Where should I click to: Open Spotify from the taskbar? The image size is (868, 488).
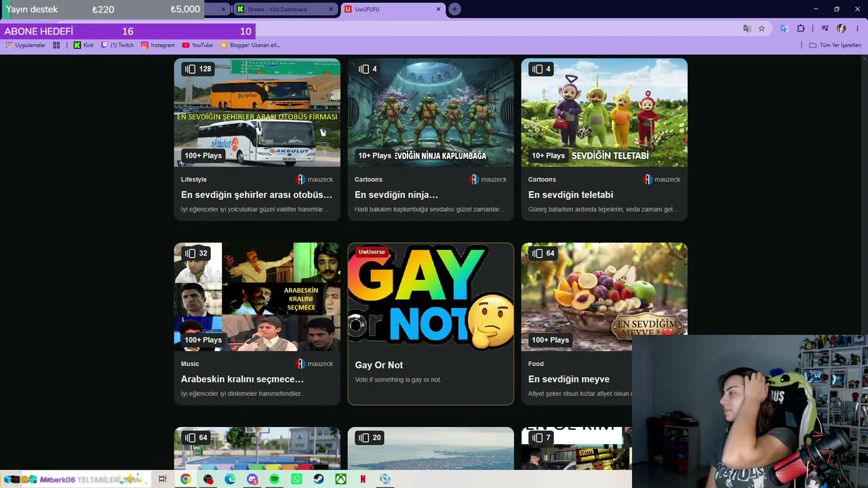pyautogui.click(x=274, y=479)
